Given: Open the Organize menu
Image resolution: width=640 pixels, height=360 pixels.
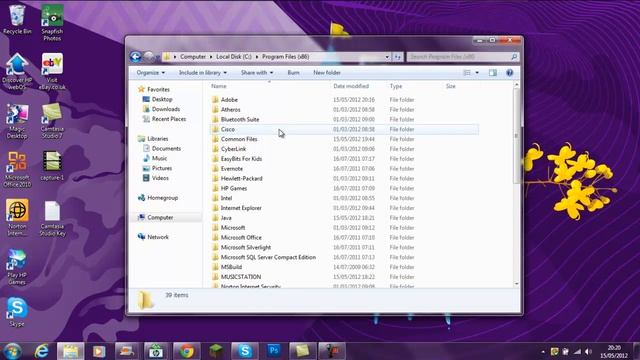Looking at the screenshot, I should (151, 73).
